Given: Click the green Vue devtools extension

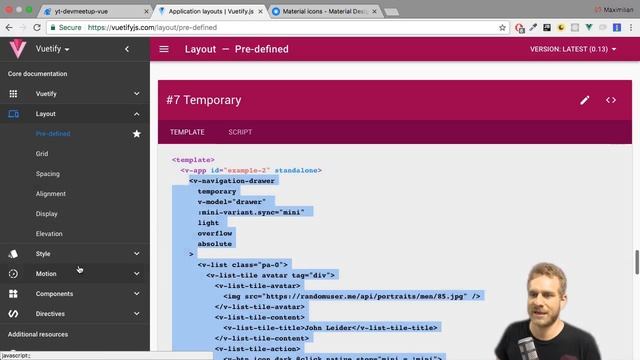Looking at the screenshot, I should [589, 27].
